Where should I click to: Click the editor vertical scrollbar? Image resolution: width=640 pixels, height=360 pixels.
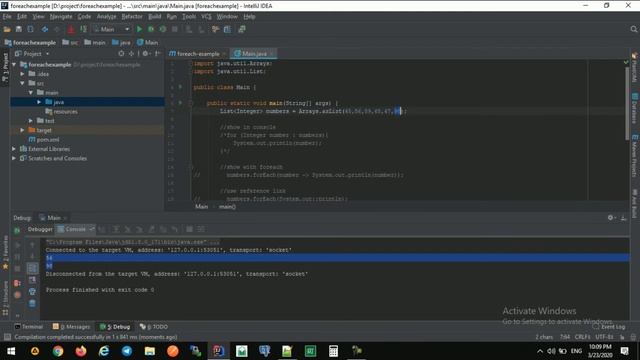pos(627,104)
